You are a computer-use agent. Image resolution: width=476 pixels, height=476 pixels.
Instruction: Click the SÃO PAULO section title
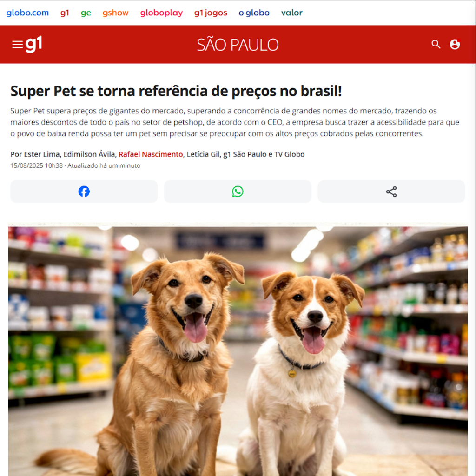point(238,45)
